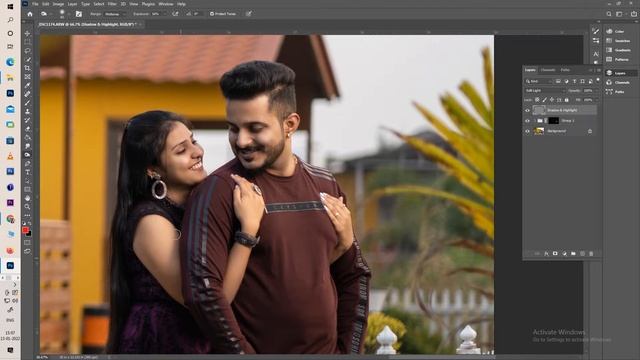Open the layer Kind filter dropdown

(x=539, y=81)
